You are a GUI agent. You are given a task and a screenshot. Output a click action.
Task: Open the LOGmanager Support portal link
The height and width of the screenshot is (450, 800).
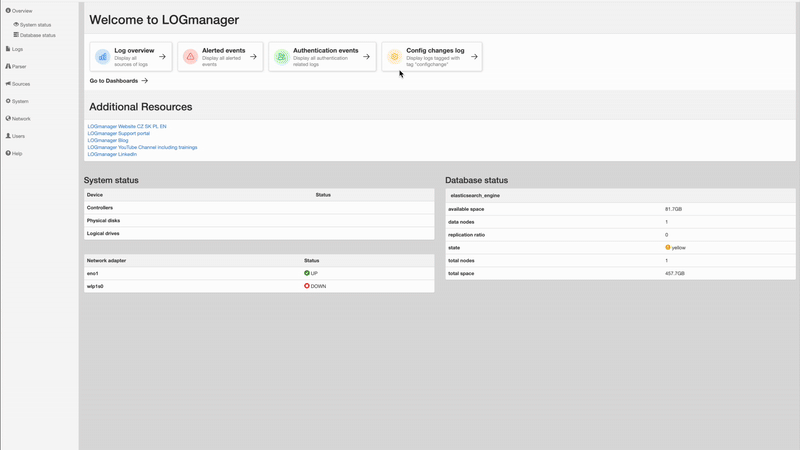tap(118, 133)
